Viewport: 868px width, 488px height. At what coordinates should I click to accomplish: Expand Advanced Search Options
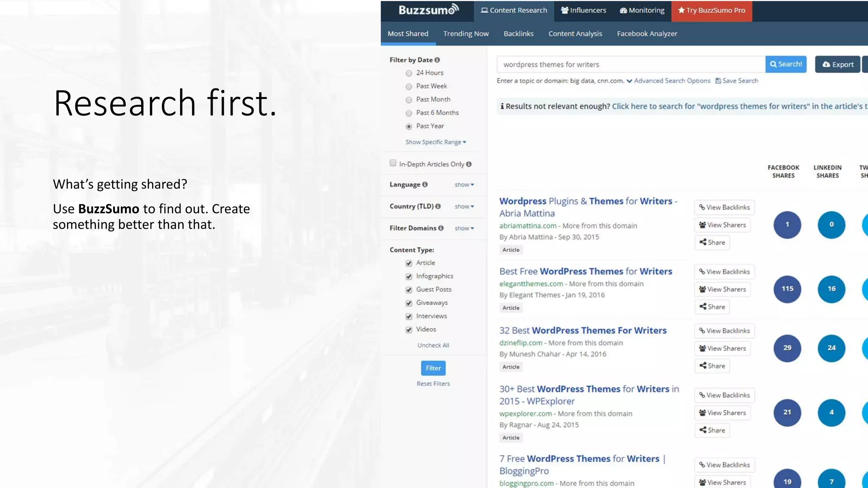tap(668, 81)
